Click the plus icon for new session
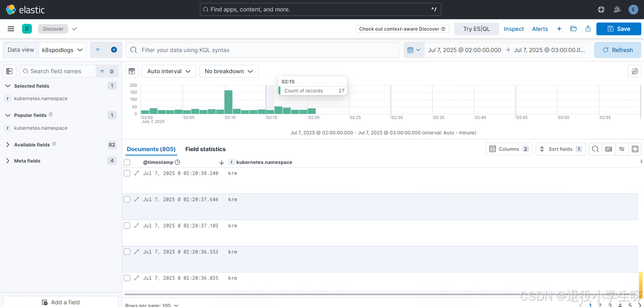 [x=559, y=29]
